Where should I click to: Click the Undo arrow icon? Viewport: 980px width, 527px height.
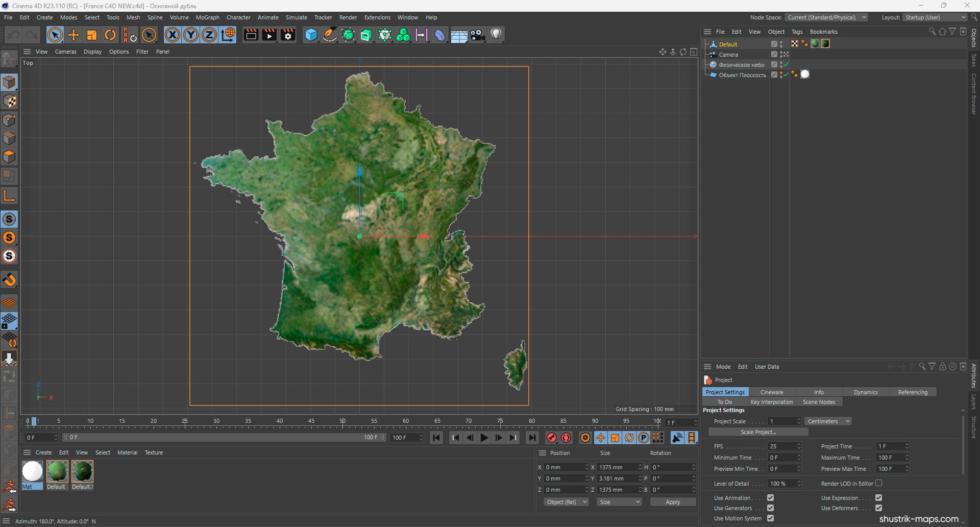[14, 35]
